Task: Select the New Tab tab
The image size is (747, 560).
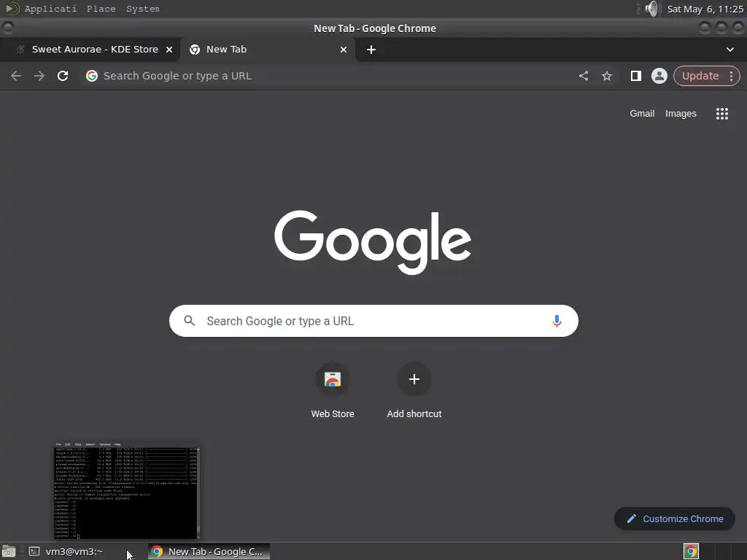Action: click(x=267, y=50)
